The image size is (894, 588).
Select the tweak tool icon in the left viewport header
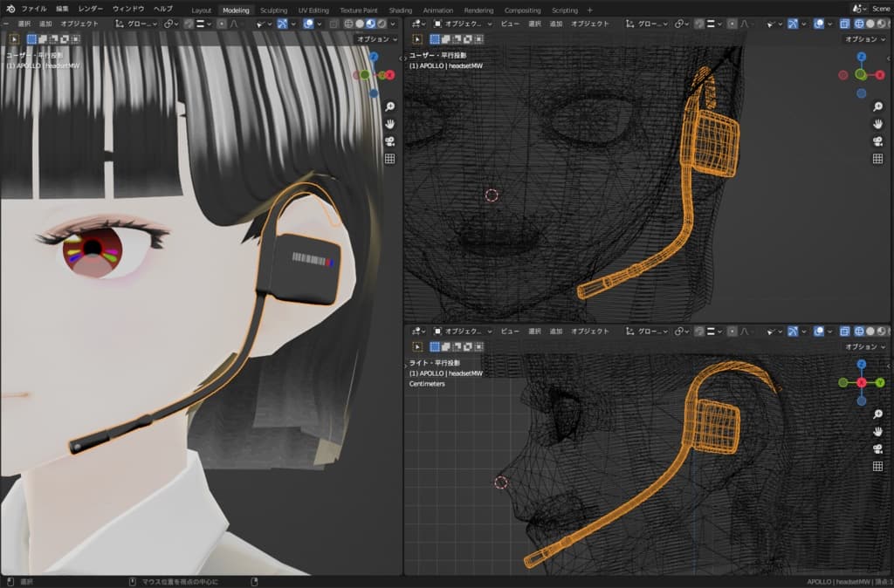(x=15, y=38)
